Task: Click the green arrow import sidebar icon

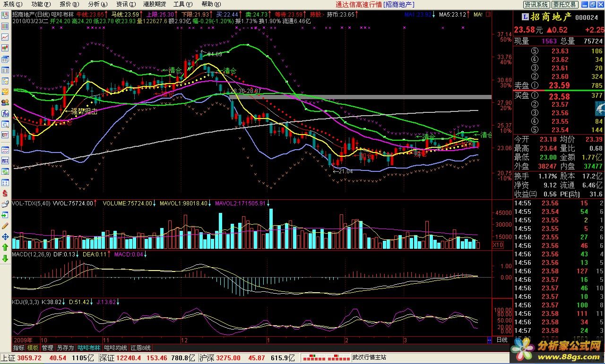Action: [x=5, y=215]
